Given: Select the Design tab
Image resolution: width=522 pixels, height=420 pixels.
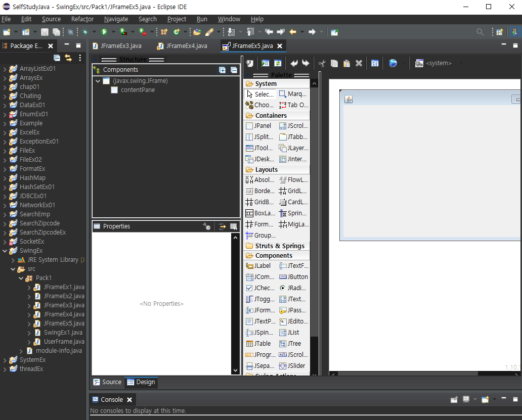Looking at the screenshot, I should click(141, 382).
